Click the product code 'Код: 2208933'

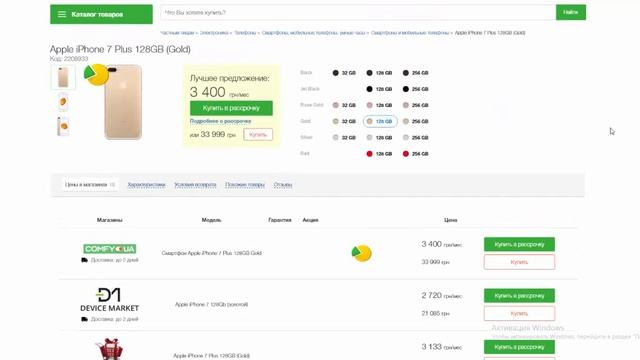(x=69, y=59)
